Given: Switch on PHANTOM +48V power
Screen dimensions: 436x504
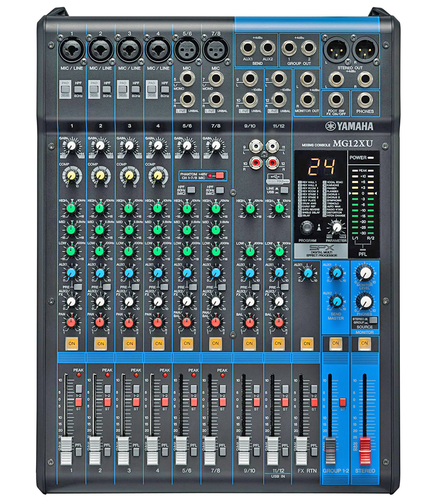Looking at the screenshot, I should point(220,175).
